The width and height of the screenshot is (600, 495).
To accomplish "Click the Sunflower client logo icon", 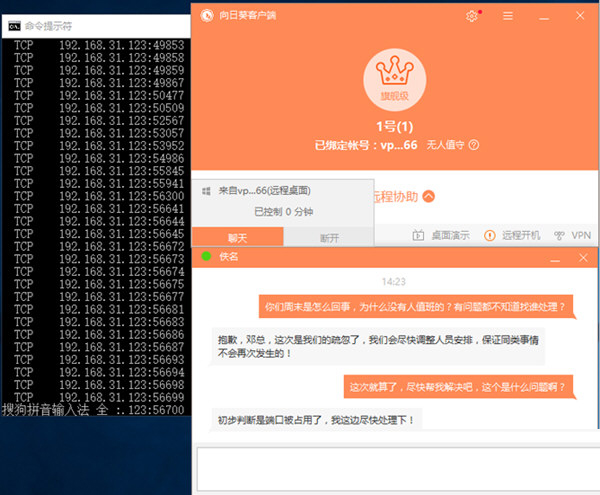I will [x=207, y=15].
